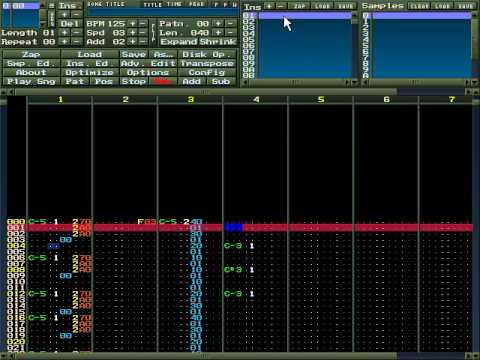This screenshot has width=480, height=360.
Task: Click the Ins panel ZAP button
Action: click(299, 6)
